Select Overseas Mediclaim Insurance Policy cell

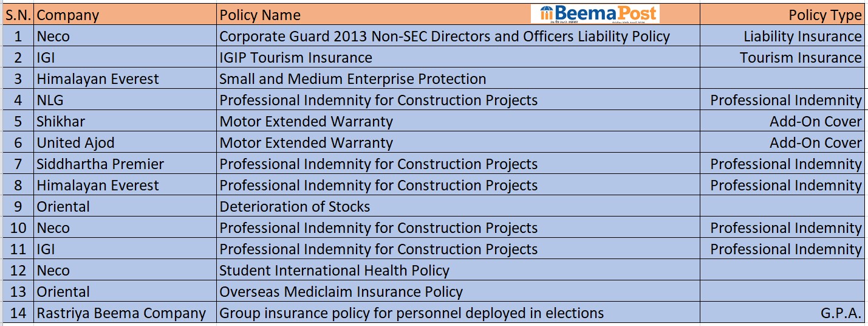tap(341, 292)
